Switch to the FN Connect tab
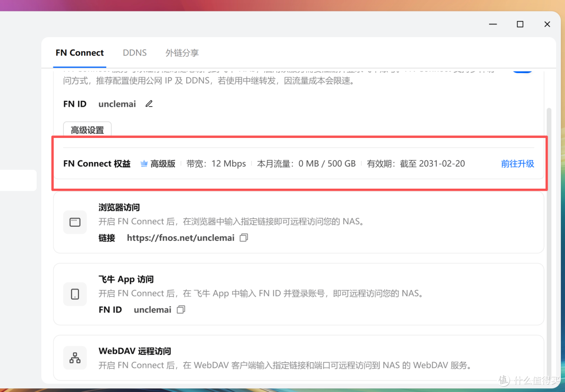 80,53
